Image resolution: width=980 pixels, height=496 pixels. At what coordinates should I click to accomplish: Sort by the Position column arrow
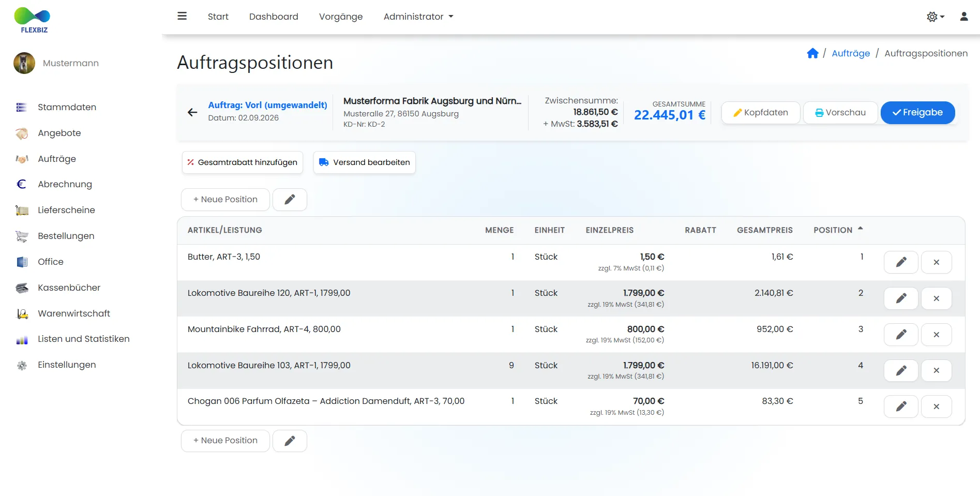coord(861,229)
